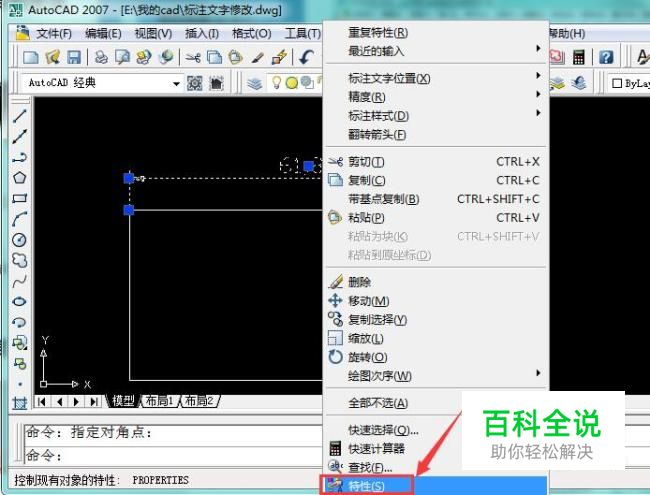This screenshot has width=650, height=495.
Task: Open the 文件(F) menu
Action: [53, 33]
